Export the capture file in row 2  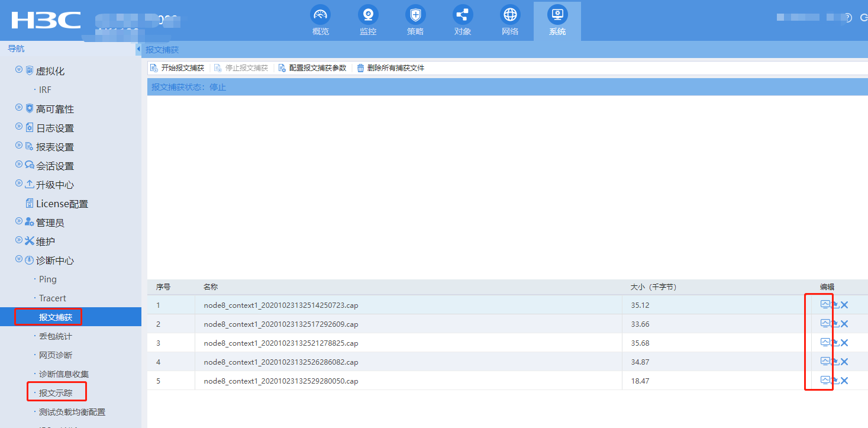coord(835,324)
